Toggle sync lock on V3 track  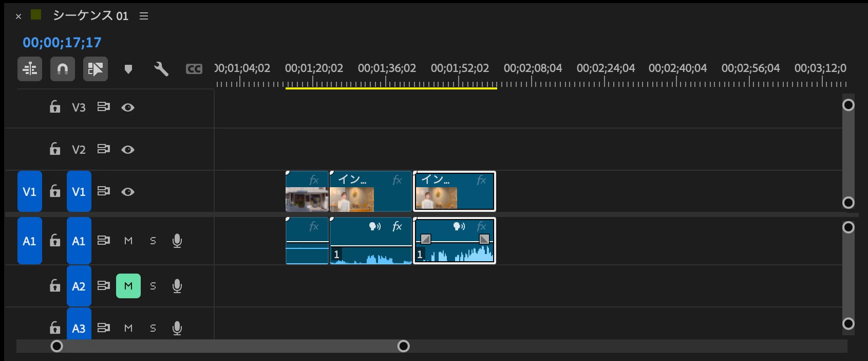pyautogui.click(x=104, y=107)
